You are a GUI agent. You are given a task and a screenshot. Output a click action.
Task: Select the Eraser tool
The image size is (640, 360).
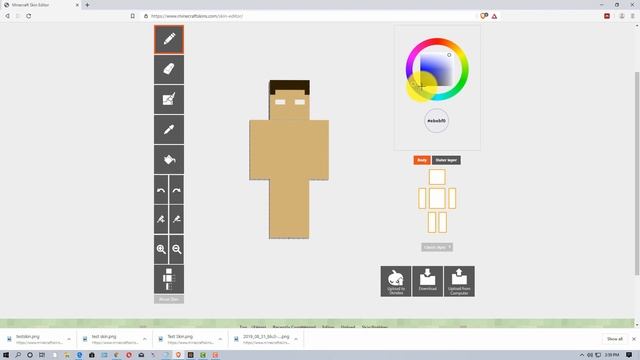169,69
